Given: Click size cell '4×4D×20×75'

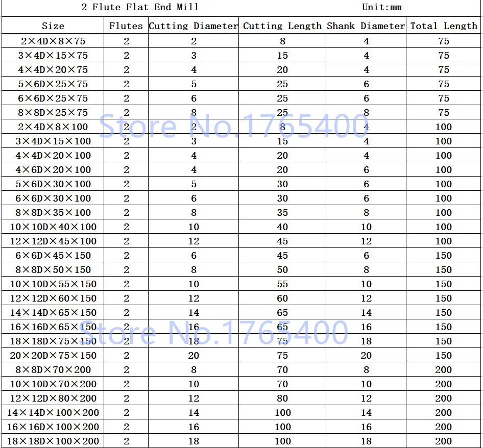Looking at the screenshot, I should coord(53,69).
